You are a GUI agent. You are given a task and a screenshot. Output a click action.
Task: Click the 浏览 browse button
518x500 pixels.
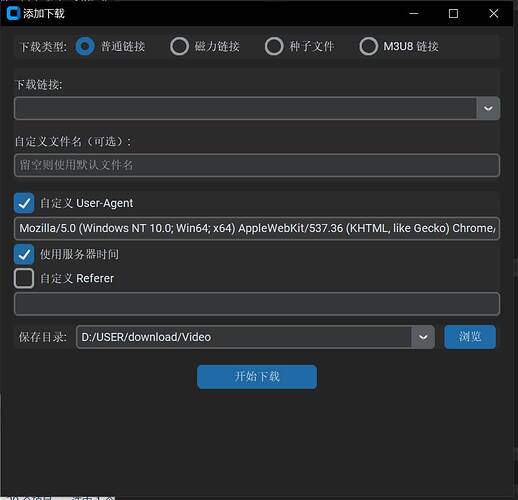(470, 337)
